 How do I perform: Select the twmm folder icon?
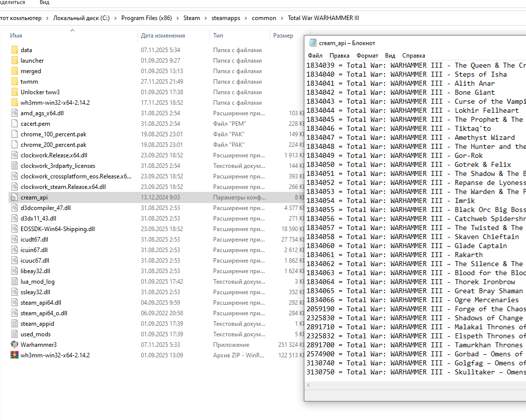point(15,82)
